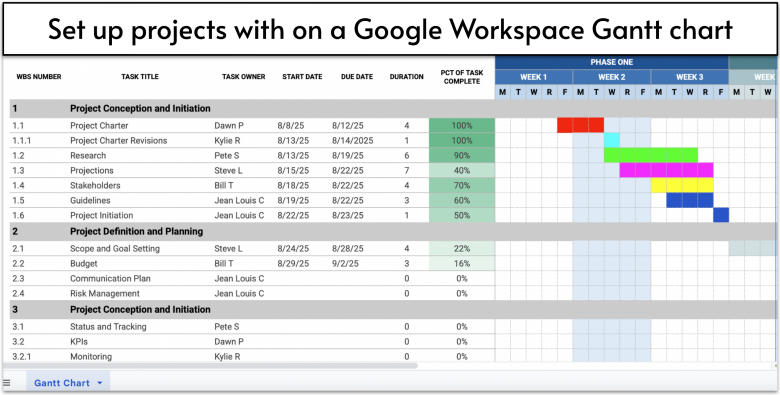Click the TASK OWNER column header
Image resolution: width=780 pixels, height=395 pixels.
(x=244, y=77)
